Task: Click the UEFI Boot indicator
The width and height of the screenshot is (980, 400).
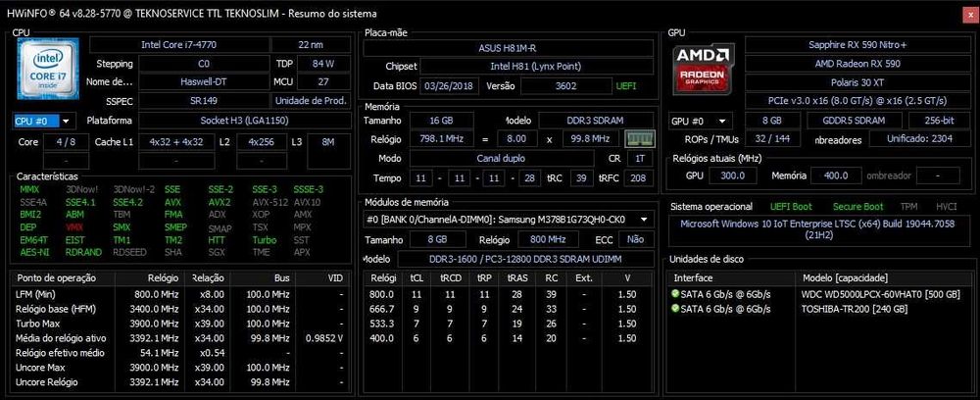Action: [791, 206]
